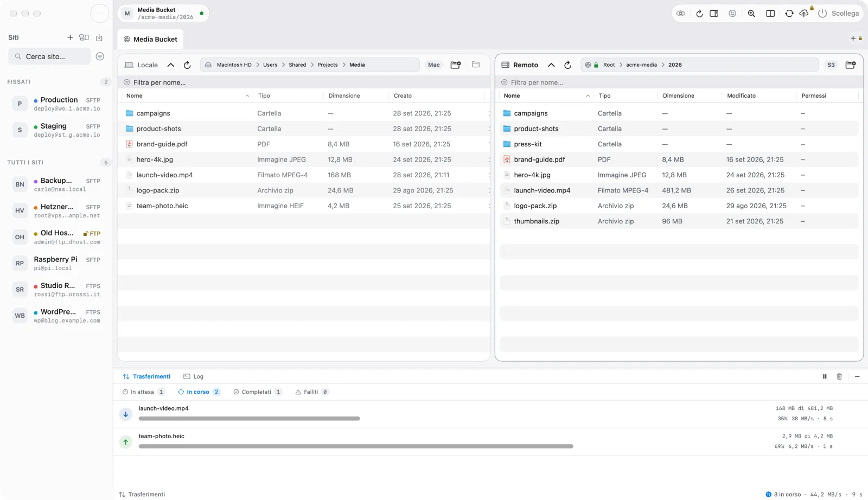Sort the Remoto list by the Nome column
The width and height of the screenshot is (868, 500).
[546, 96]
